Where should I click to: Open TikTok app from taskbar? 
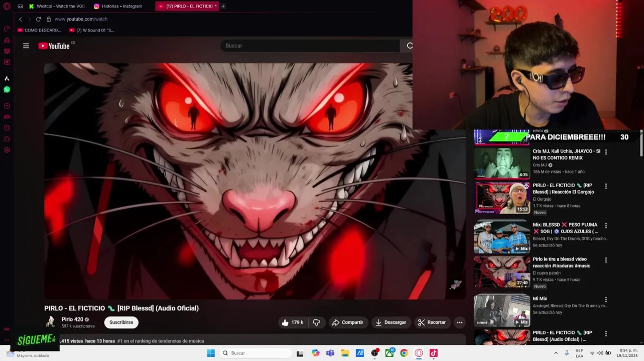pyautogui.click(x=434, y=353)
